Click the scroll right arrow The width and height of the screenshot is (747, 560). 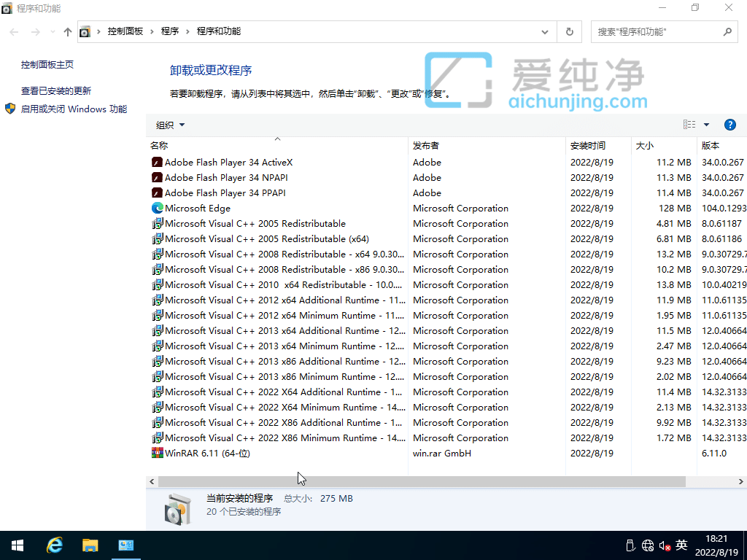(741, 481)
